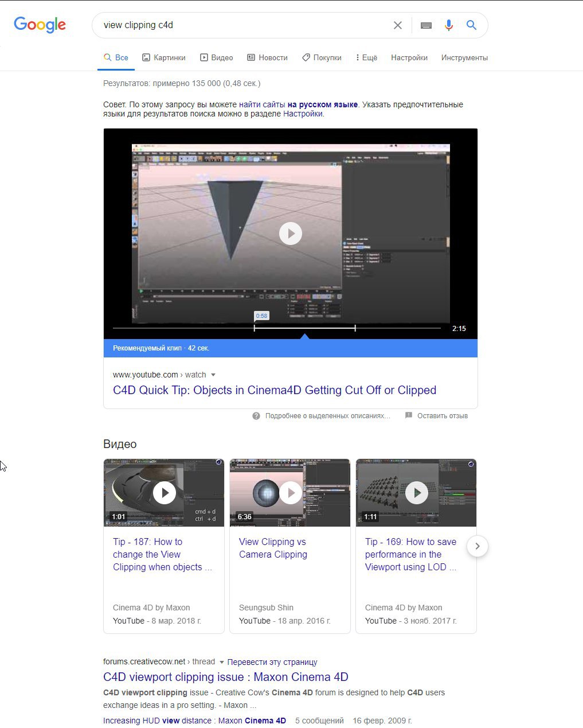Click the 1:11 duration badge

(371, 517)
